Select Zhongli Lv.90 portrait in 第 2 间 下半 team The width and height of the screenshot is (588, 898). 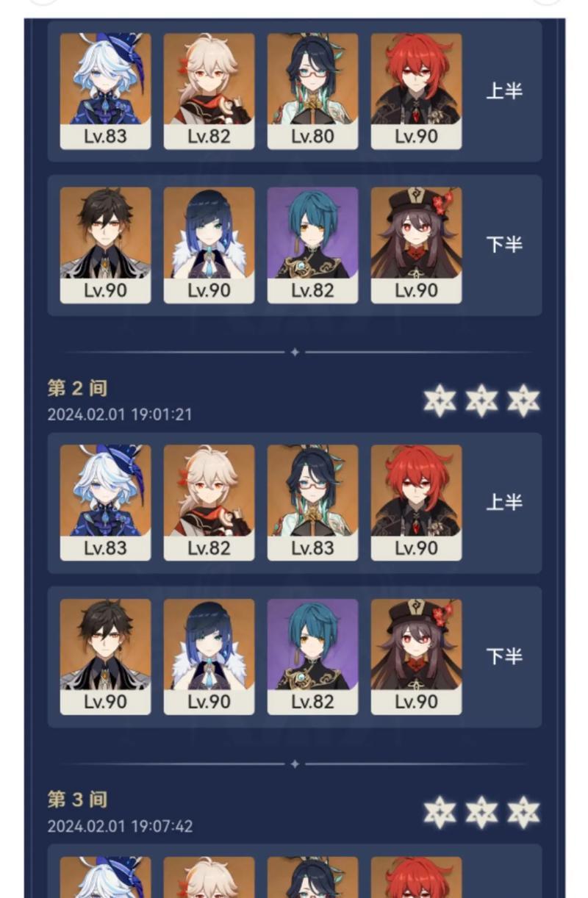pyautogui.click(x=105, y=656)
